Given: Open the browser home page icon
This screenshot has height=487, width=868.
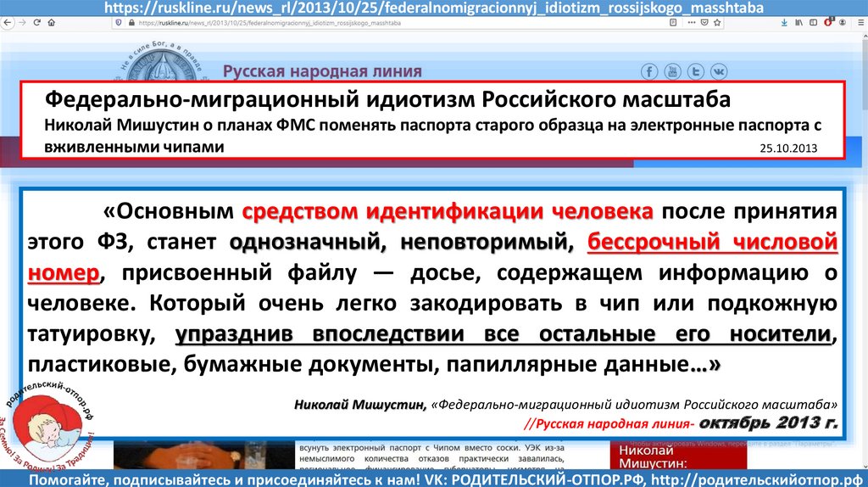Looking at the screenshot, I should tap(52, 23).
